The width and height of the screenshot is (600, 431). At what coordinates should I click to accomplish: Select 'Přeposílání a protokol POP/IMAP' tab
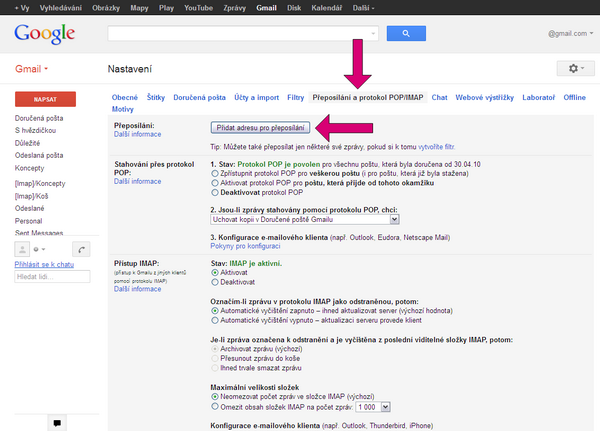click(x=368, y=97)
